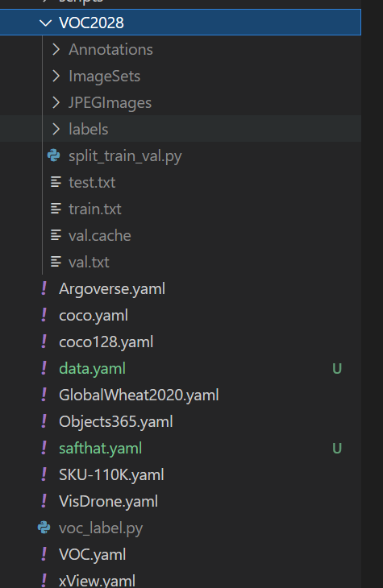Open the SKU-110K.yaml file

click(111, 474)
